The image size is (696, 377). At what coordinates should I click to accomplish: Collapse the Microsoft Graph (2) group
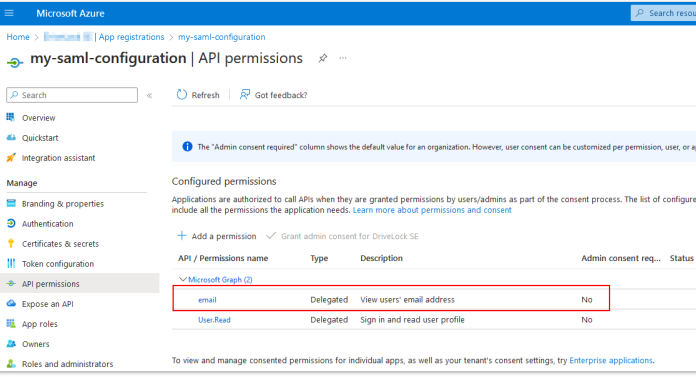(x=182, y=279)
